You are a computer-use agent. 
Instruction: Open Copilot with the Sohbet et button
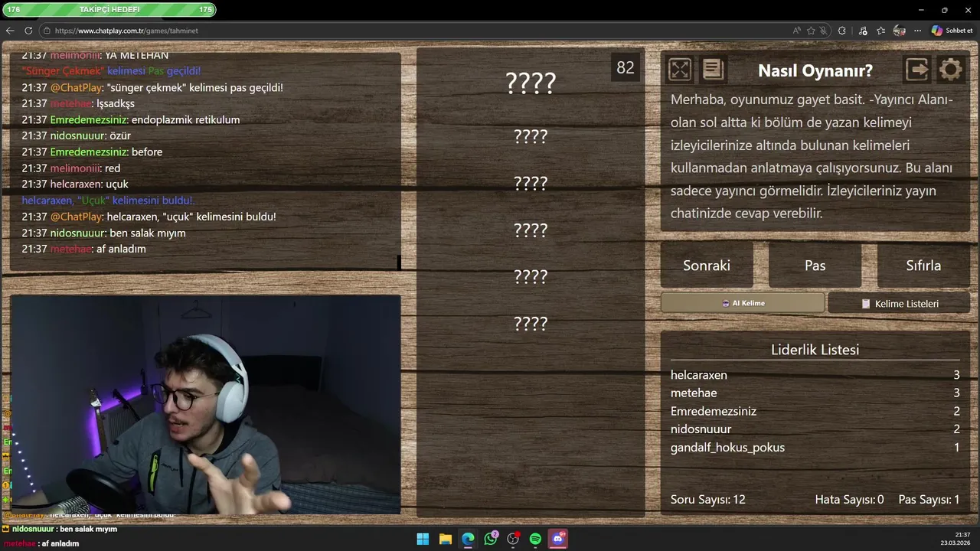(x=952, y=31)
